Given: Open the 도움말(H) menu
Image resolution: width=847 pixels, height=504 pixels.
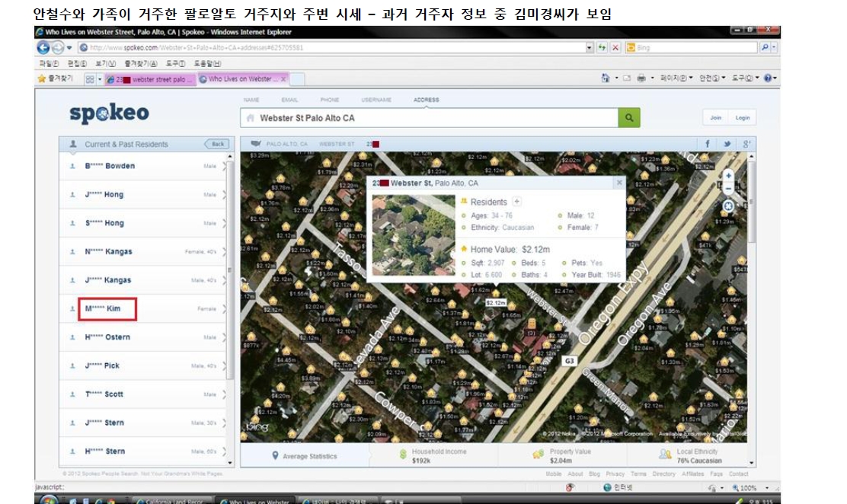Looking at the screenshot, I should point(207,64).
